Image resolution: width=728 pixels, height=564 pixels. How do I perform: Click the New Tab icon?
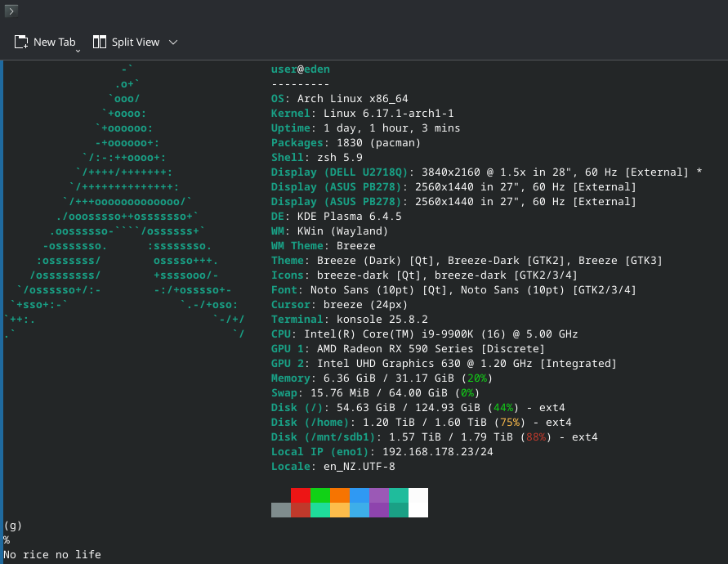21,42
